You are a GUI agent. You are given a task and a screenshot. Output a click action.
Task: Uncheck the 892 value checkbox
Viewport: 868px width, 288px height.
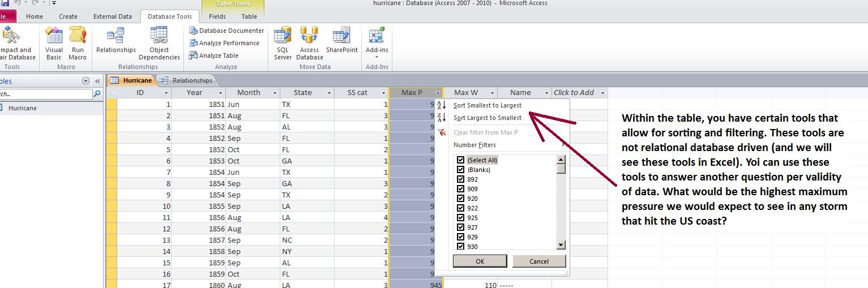click(x=460, y=179)
